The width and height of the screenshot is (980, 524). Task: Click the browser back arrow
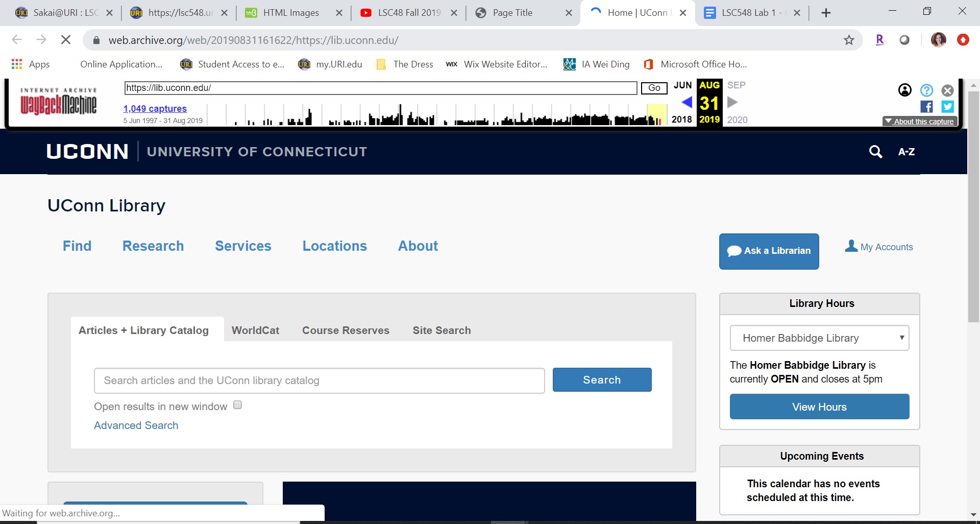[x=17, y=40]
